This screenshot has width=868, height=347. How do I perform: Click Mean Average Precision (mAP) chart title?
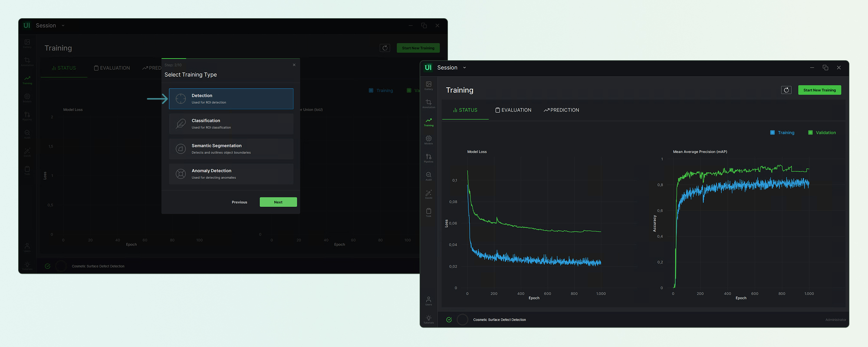click(x=700, y=152)
